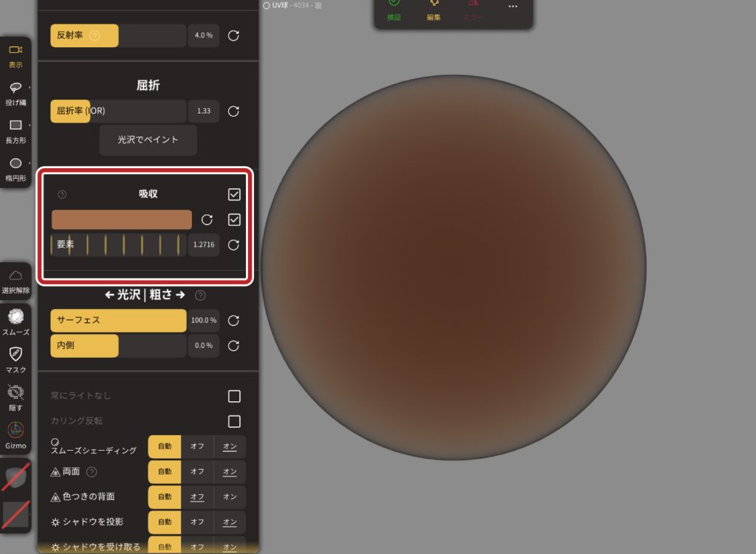Reset the 屈折率 (IOR) value
Viewport: 756px width, 554px height.
[233, 111]
